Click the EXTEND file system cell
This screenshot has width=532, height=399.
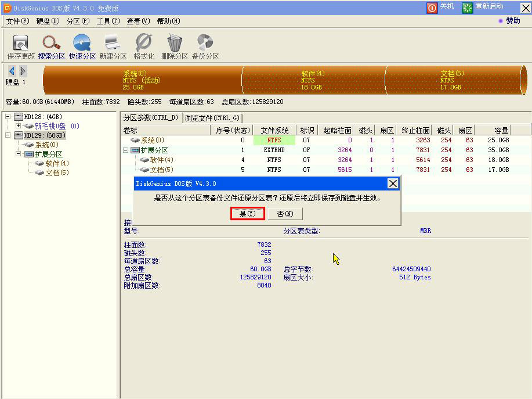pos(274,150)
